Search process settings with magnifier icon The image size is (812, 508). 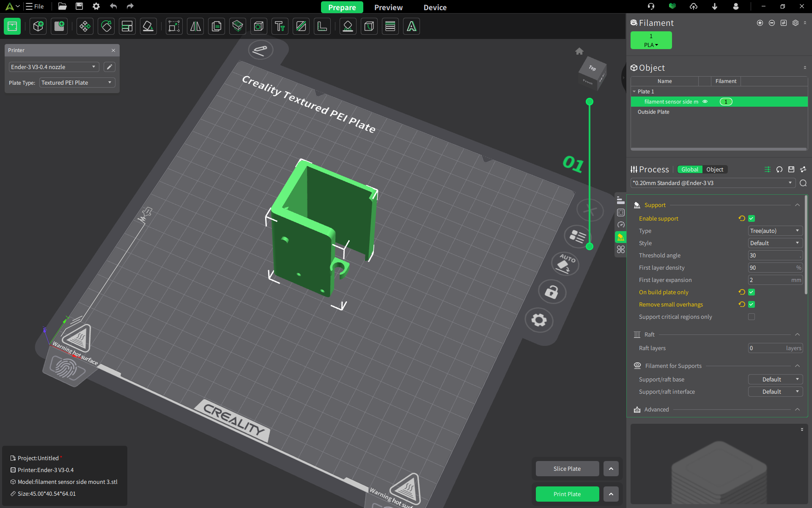803,183
